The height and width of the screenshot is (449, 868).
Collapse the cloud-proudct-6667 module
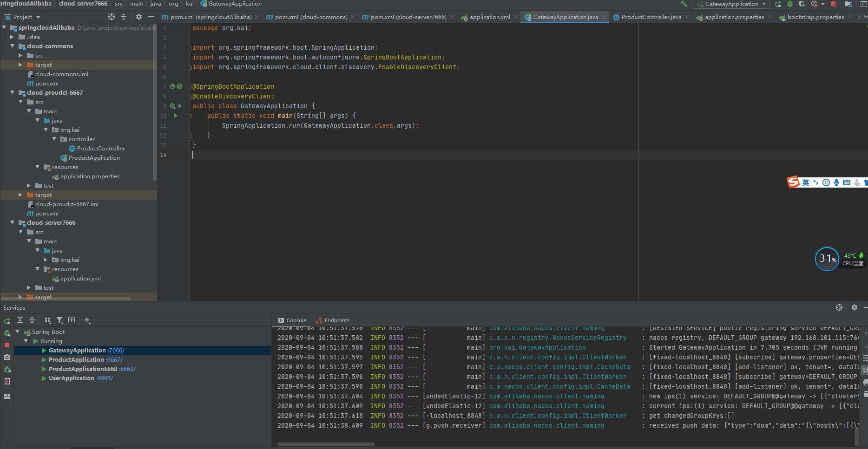[13, 93]
